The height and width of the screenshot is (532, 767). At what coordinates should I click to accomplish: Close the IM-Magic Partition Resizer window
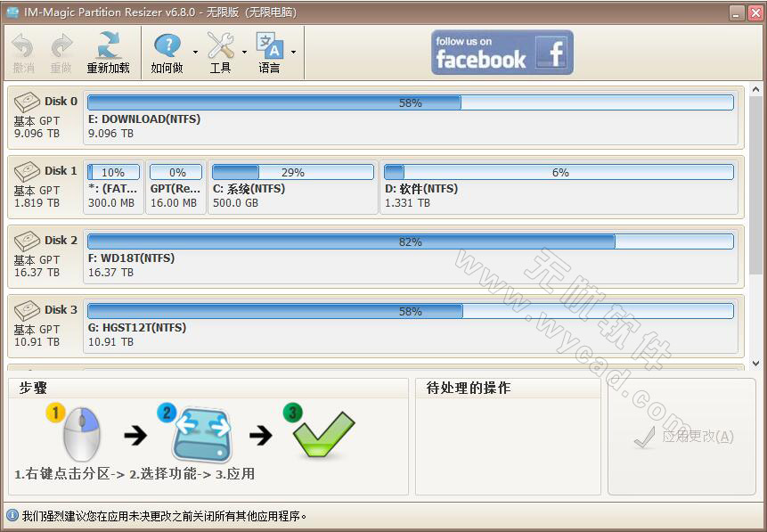click(x=755, y=12)
